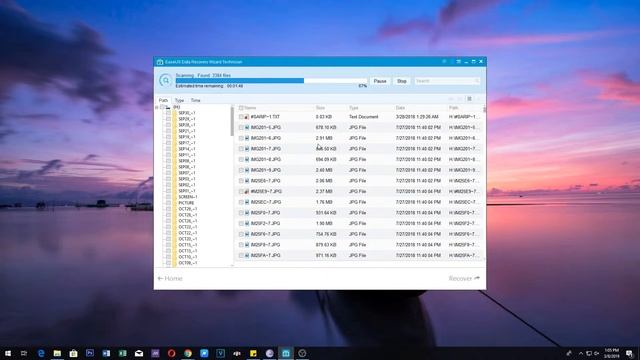Open Task View from the taskbar
This screenshot has height=360, width=640.
24,353
